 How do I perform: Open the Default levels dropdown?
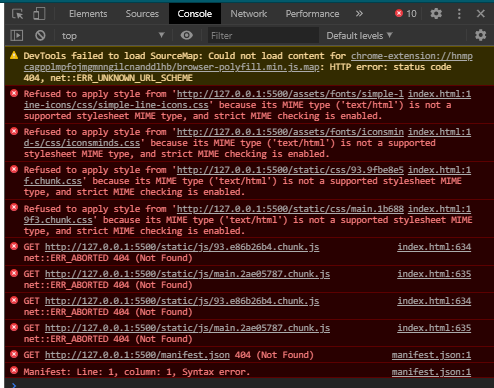(359, 35)
